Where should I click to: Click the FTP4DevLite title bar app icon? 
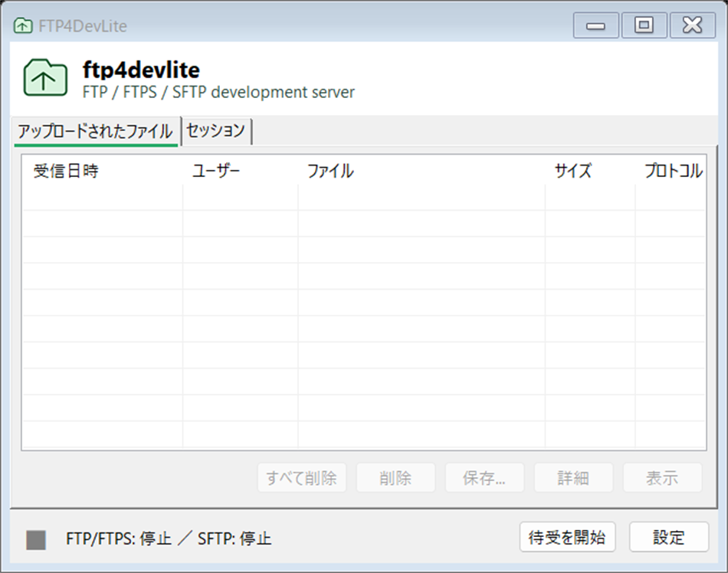(23, 25)
